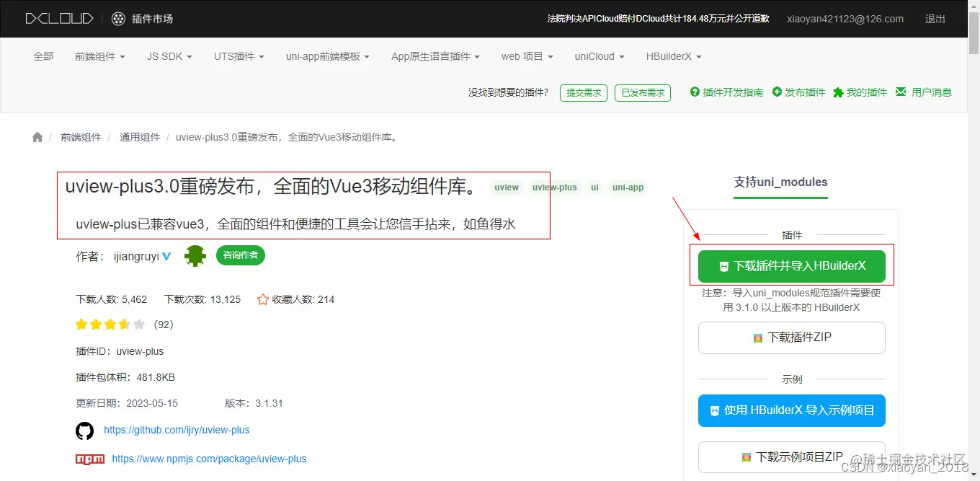
Task: Click the DCLOUD logo
Action: coord(60,19)
